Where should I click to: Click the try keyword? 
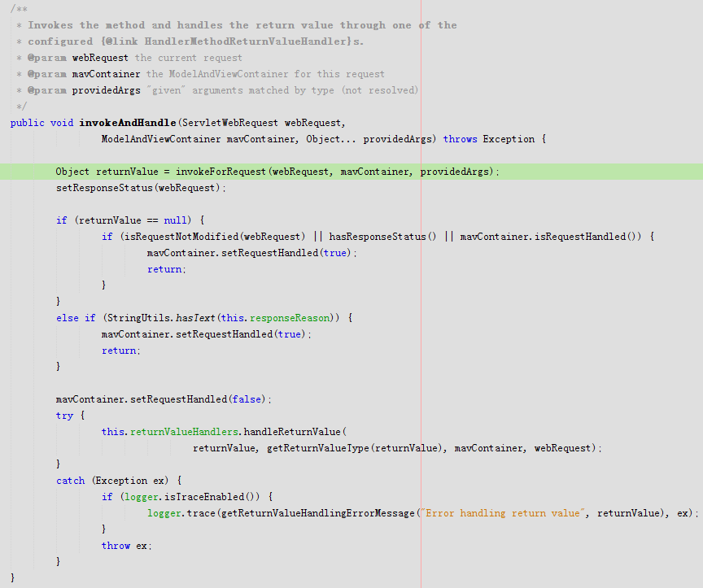pyautogui.click(x=64, y=416)
